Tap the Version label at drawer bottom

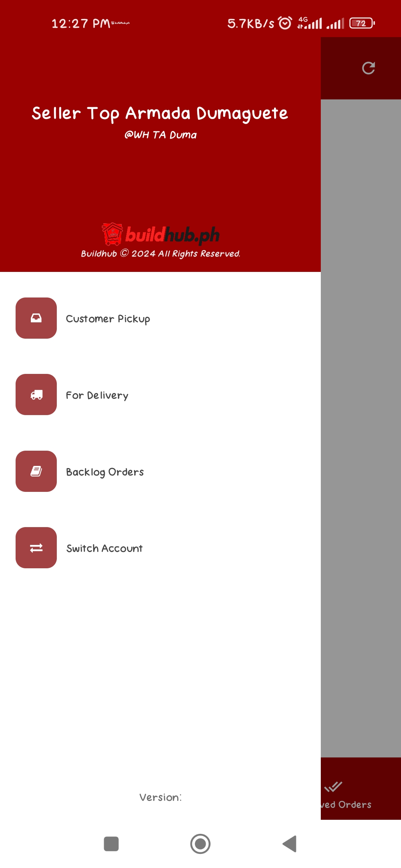click(160, 797)
